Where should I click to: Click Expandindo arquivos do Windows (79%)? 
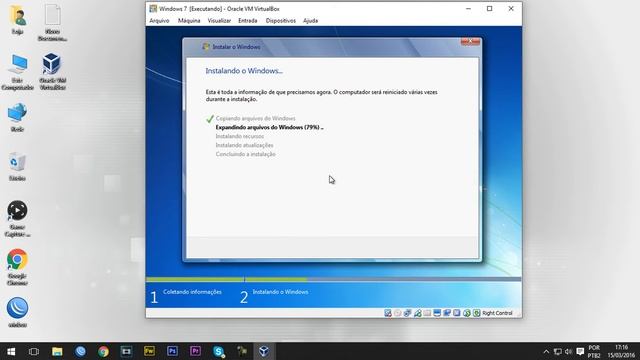point(269,127)
